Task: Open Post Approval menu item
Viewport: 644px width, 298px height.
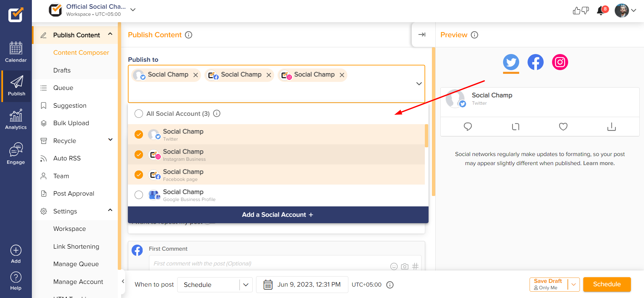Action: 74,194
